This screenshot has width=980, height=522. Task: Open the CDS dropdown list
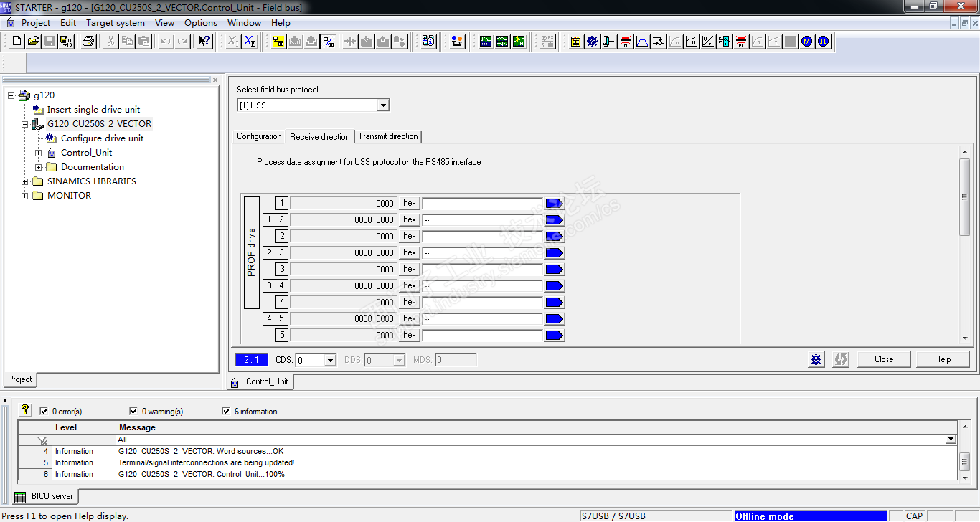click(330, 361)
